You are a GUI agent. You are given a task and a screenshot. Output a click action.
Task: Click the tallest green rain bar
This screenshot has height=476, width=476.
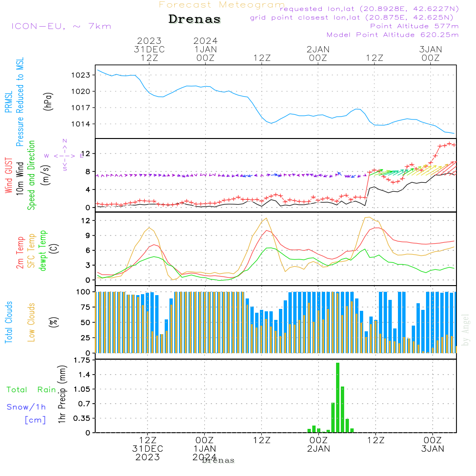[x=338, y=397]
